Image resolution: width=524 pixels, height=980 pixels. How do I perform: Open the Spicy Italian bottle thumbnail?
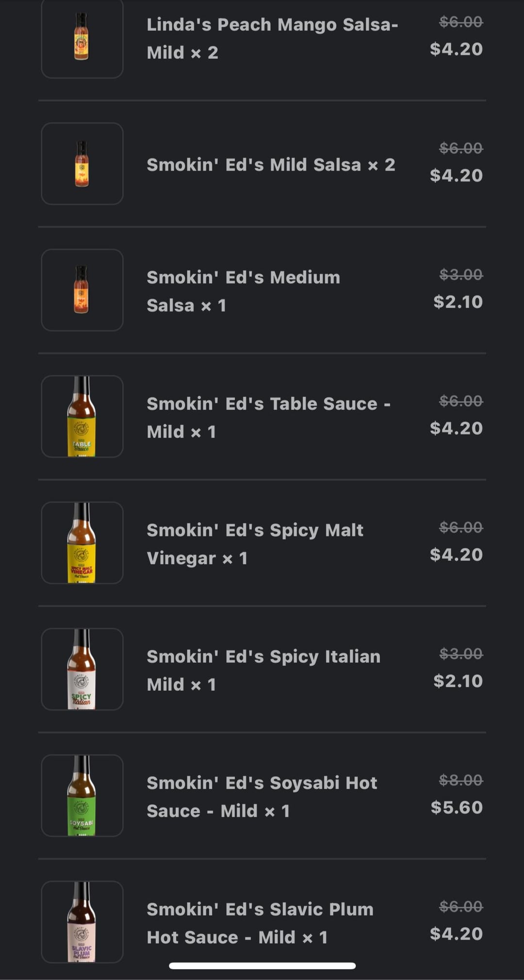[82, 669]
